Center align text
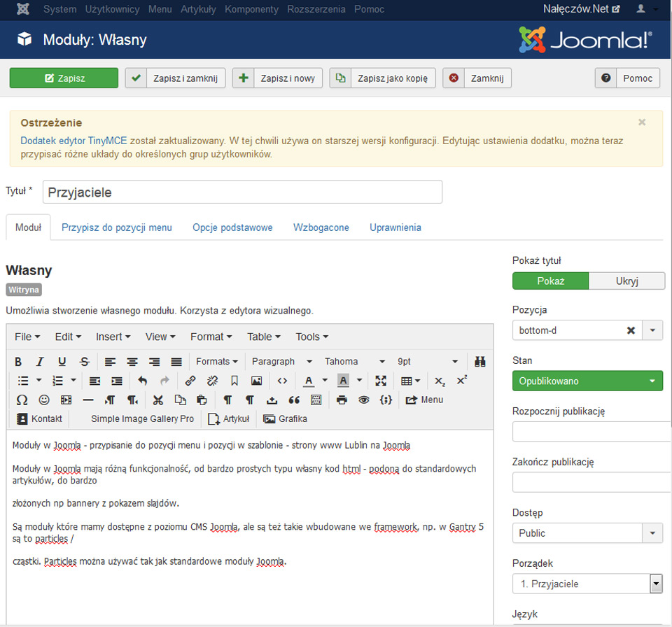Image resolution: width=672 pixels, height=627 pixels. pyautogui.click(x=132, y=362)
